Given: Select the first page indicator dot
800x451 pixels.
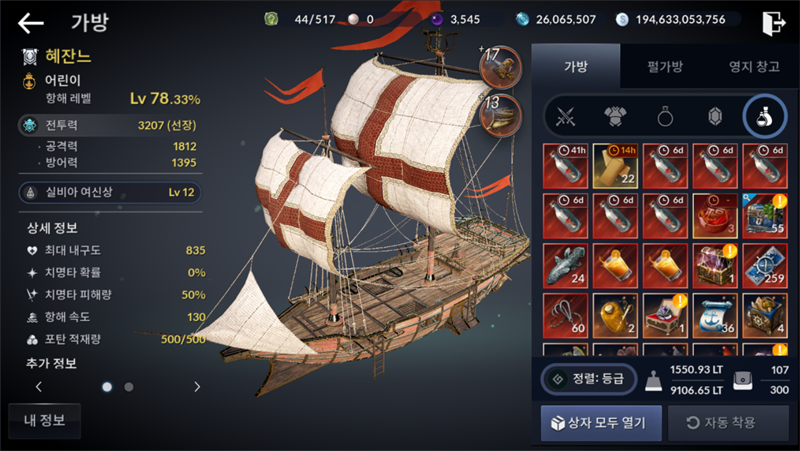Looking at the screenshot, I should coord(107,387).
